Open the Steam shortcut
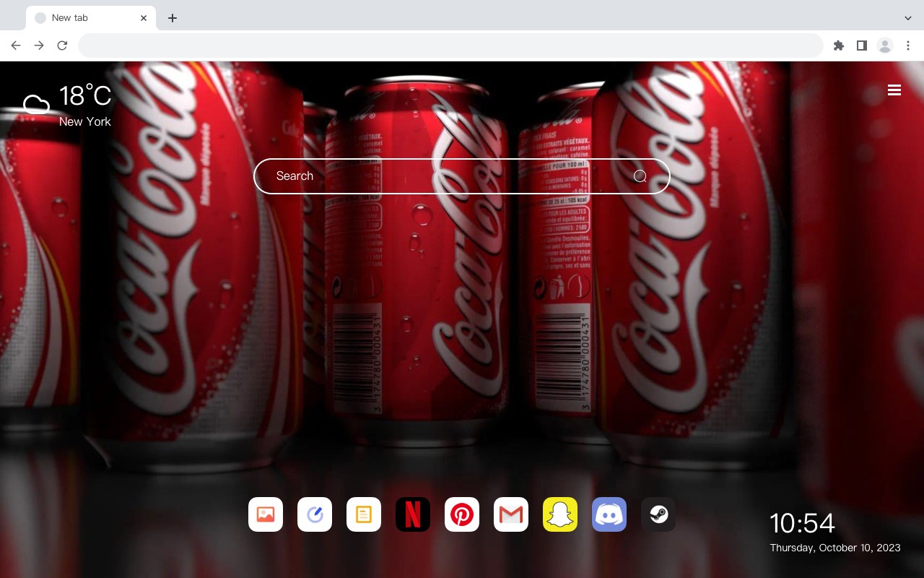 pos(658,514)
